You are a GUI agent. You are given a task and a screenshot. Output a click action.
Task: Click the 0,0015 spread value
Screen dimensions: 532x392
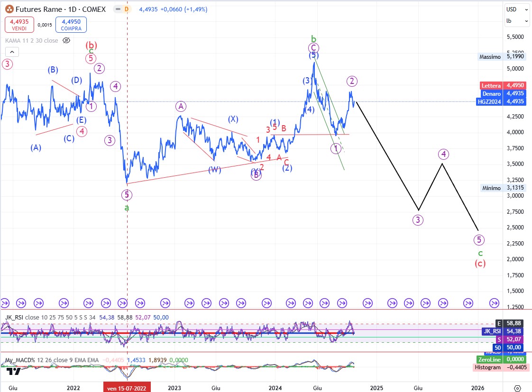(45, 25)
